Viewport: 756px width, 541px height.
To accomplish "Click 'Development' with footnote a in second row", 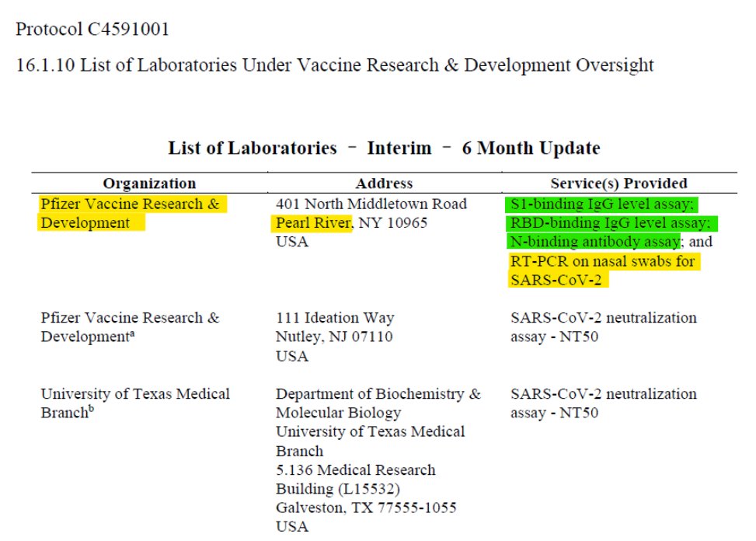I will pos(87,337).
